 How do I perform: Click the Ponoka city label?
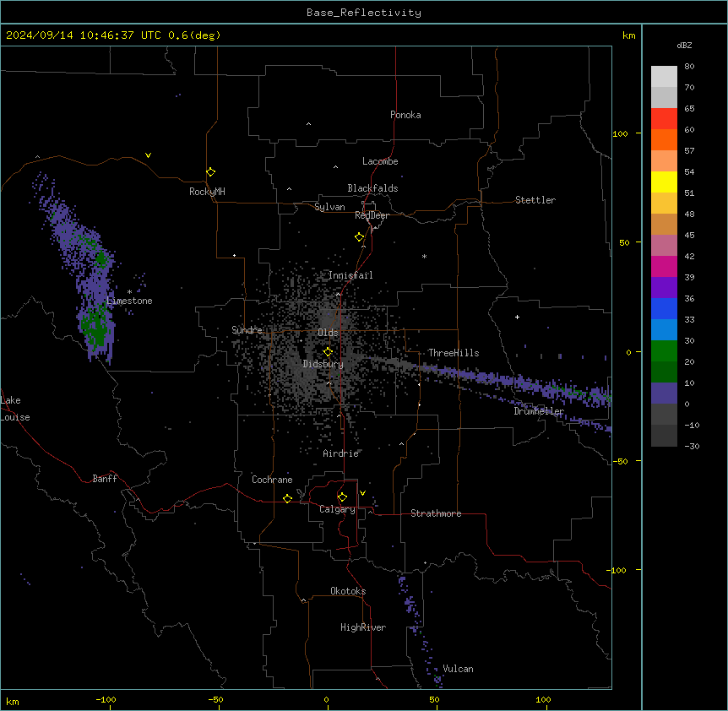(x=405, y=115)
